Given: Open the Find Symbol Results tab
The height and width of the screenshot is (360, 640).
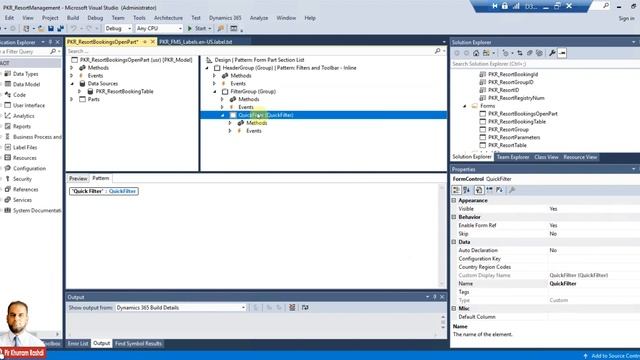Looking at the screenshot, I should click(x=138, y=343).
